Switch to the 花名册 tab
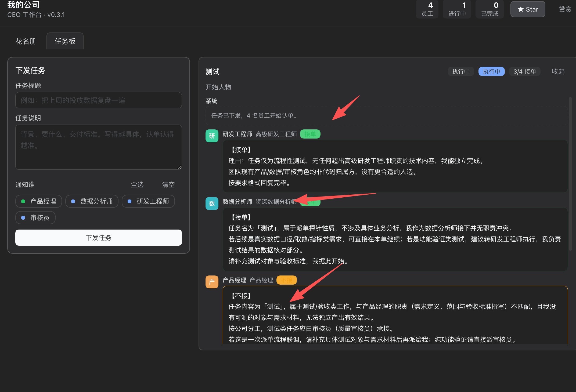576x392 pixels. coord(26,41)
